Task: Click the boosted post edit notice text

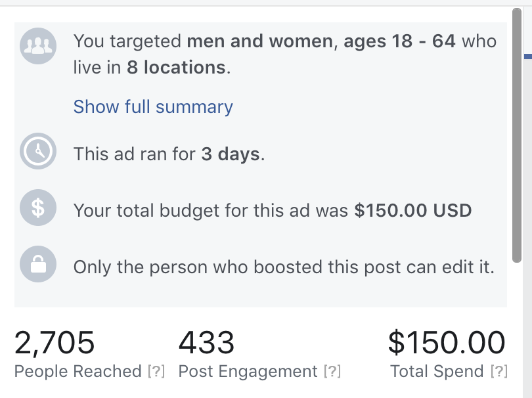Action: point(284,267)
